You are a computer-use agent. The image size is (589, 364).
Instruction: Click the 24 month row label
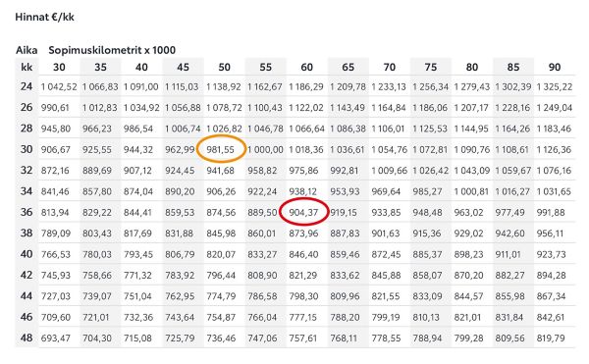point(27,86)
